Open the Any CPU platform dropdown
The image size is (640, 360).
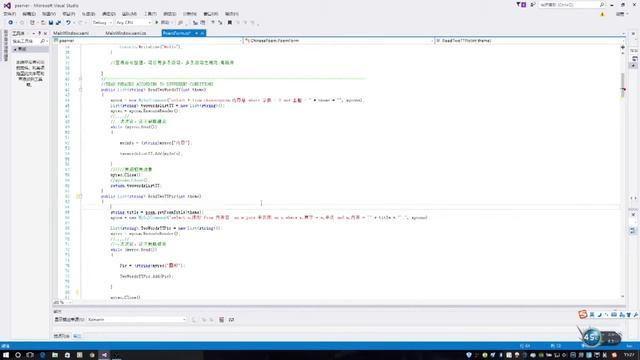tap(133, 22)
